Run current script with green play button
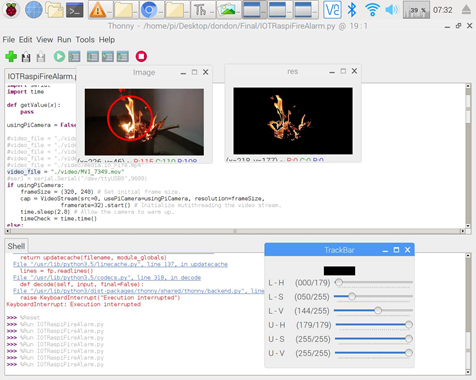The image size is (476, 380). click(x=59, y=56)
